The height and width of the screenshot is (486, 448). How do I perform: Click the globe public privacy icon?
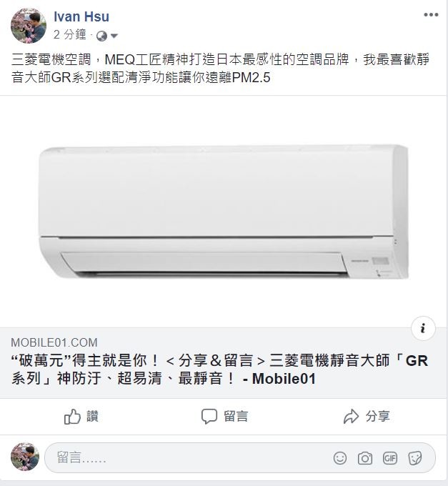tap(101, 36)
